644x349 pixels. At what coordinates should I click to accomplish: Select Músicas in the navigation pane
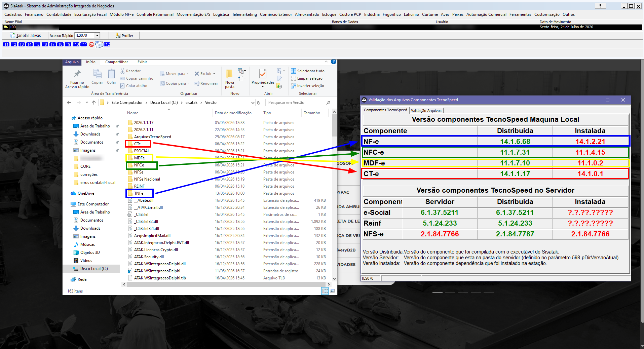[87, 244]
